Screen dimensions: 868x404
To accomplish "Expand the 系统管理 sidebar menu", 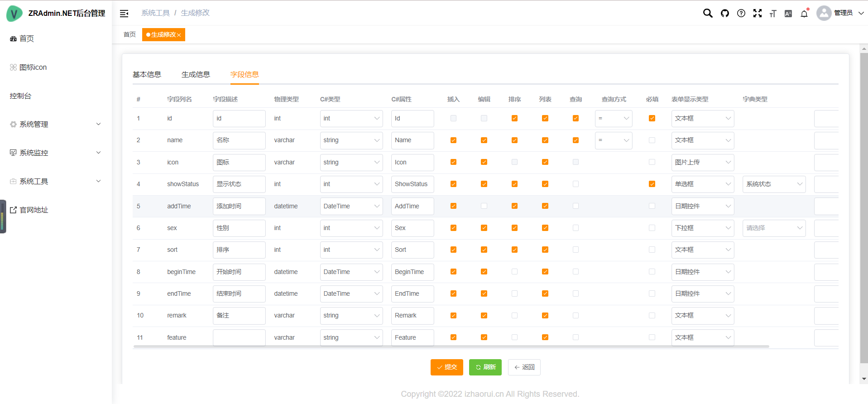I will pos(55,124).
